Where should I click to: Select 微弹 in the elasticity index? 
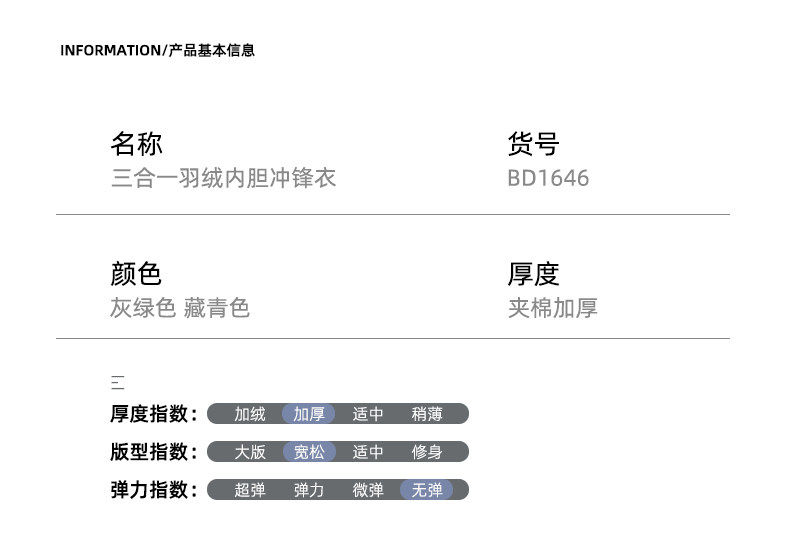(x=367, y=490)
